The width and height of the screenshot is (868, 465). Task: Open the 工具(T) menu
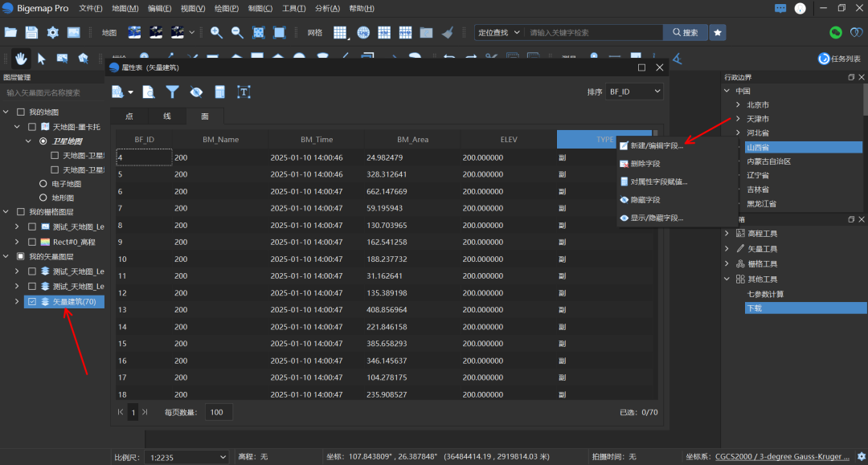[293, 8]
